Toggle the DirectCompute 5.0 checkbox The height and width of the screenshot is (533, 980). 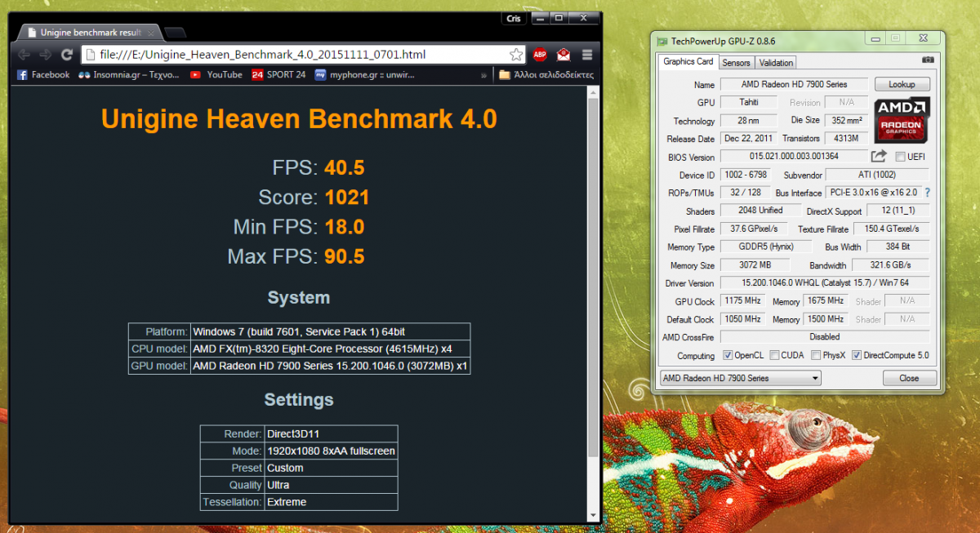(x=857, y=356)
